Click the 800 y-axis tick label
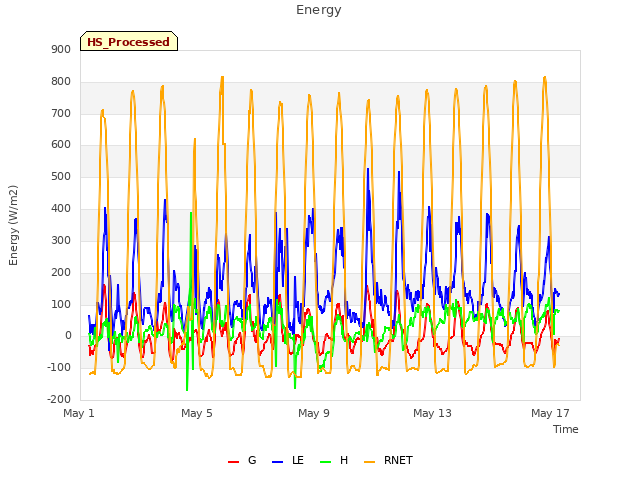 click(61, 82)
